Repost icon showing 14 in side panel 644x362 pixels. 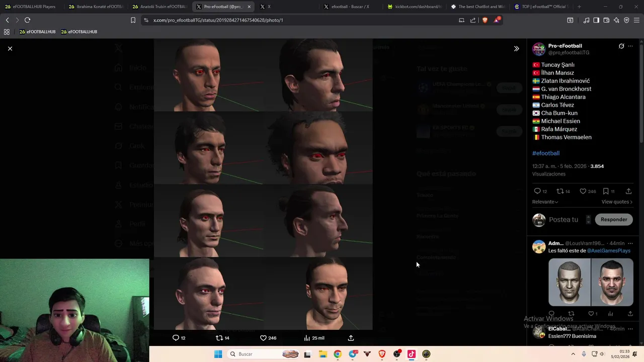coord(560,191)
